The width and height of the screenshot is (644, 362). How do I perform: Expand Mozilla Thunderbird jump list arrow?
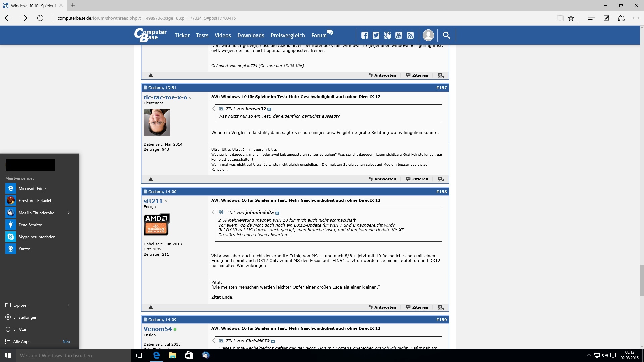pyautogui.click(x=69, y=213)
